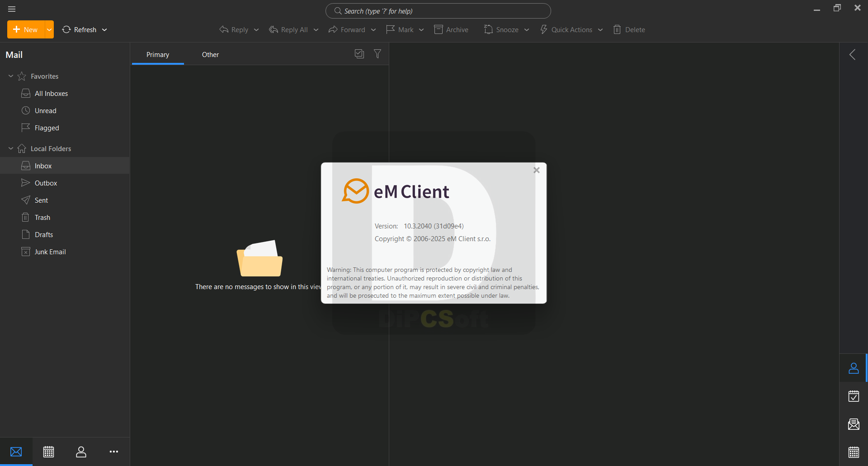
Task: Click the empty folder illustration
Action: tap(259, 258)
